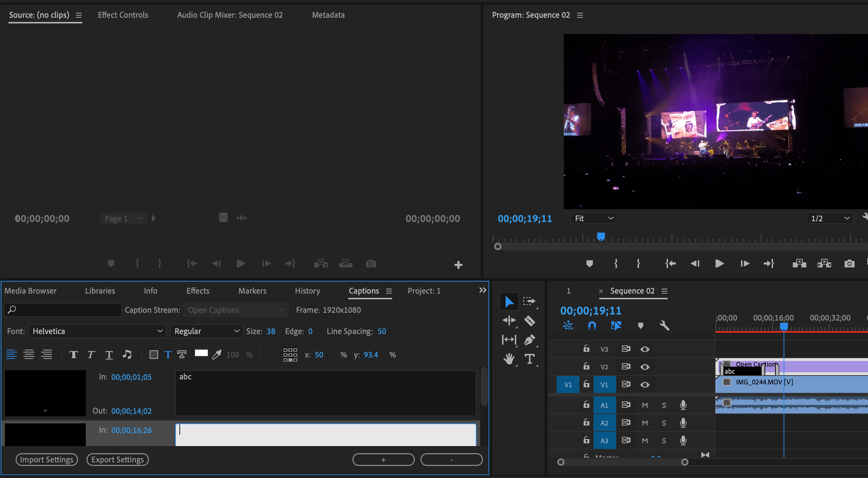Open the timeline settings wrench icon
This screenshot has width=868, height=478.
[x=664, y=326]
